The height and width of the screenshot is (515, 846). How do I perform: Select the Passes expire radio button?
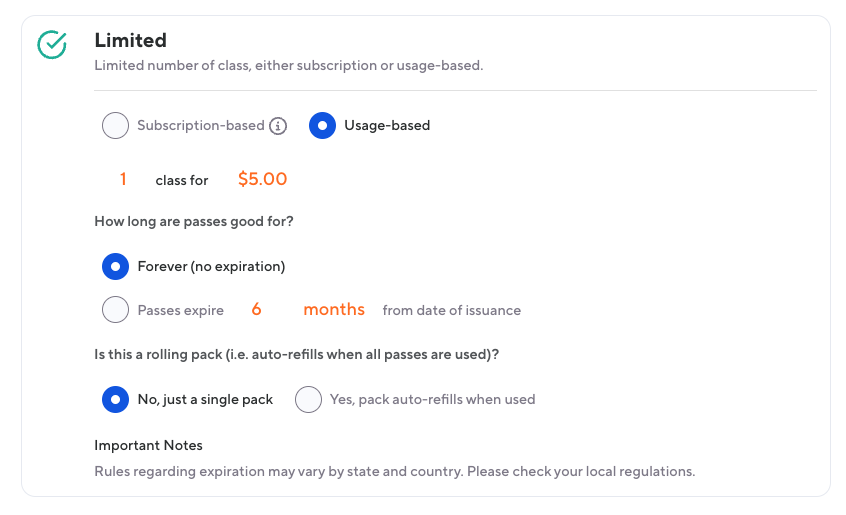coord(116,310)
